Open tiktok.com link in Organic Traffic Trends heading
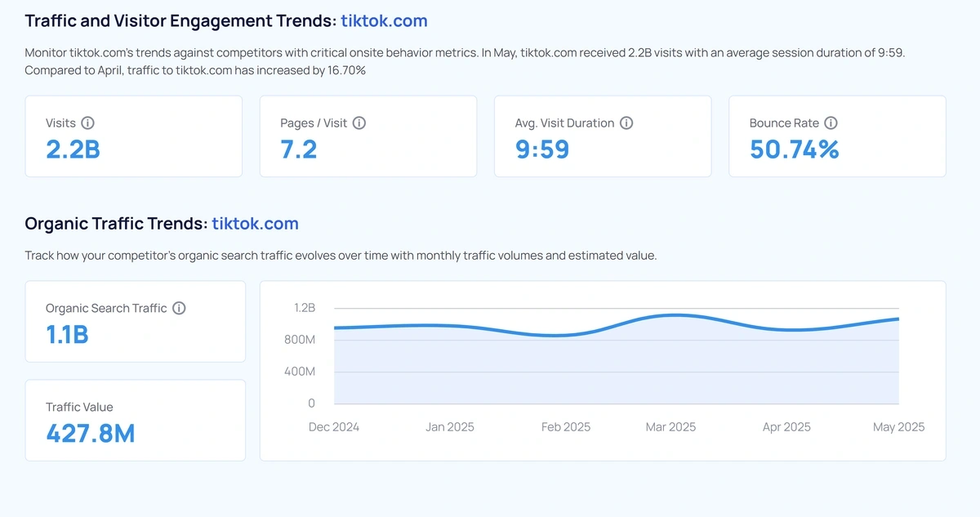The width and height of the screenshot is (980, 517). [x=255, y=223]
